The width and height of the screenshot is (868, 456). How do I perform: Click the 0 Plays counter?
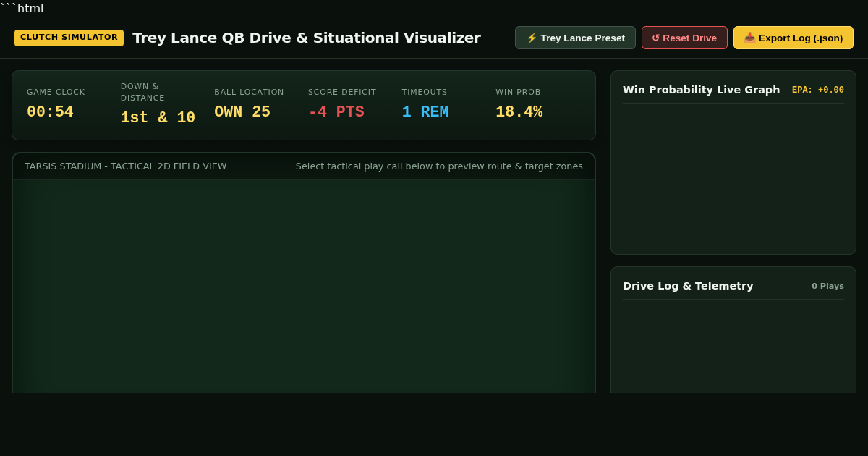[x=827, y=286]
